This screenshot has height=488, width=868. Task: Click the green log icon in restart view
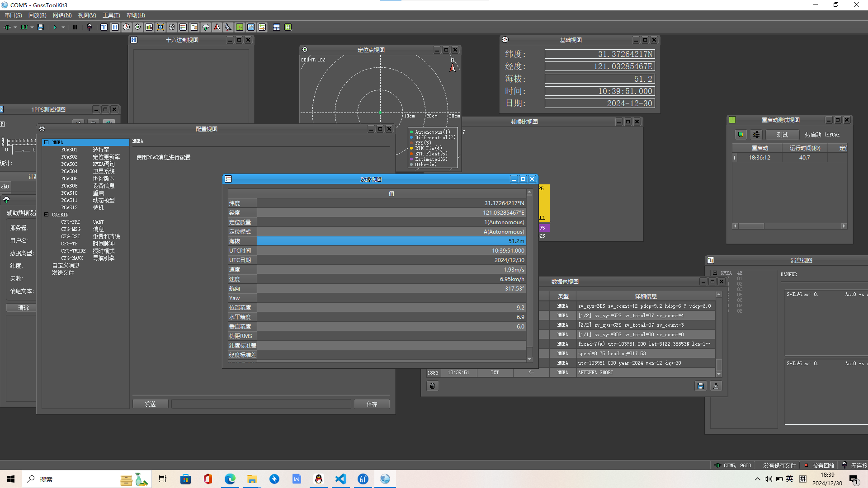[741, 135]
